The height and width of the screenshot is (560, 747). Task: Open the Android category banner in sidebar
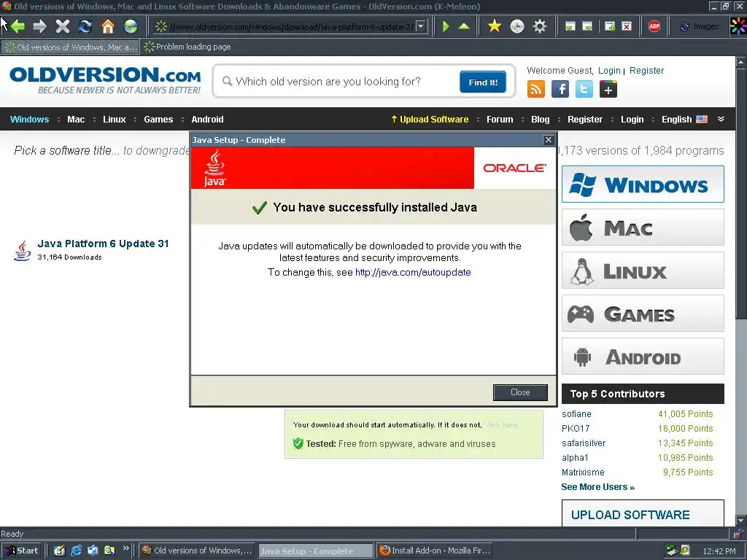[x=643, y=356]
